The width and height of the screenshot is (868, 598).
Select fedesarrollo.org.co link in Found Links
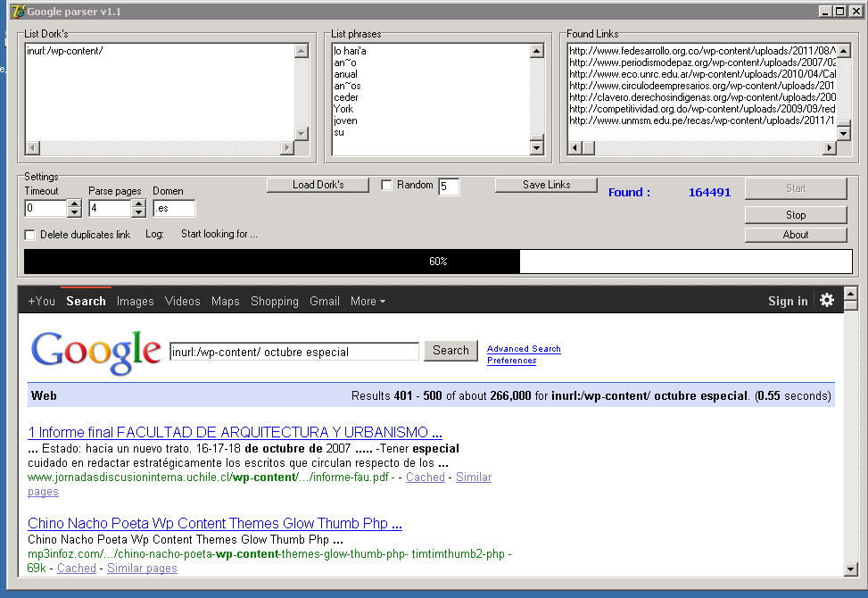[702, 51]
